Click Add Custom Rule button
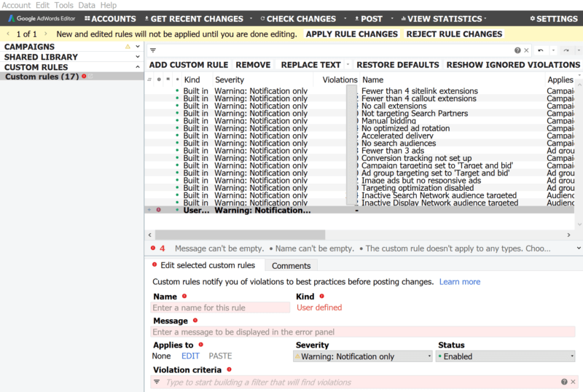 pyautogui.click(x=188, y=65)
